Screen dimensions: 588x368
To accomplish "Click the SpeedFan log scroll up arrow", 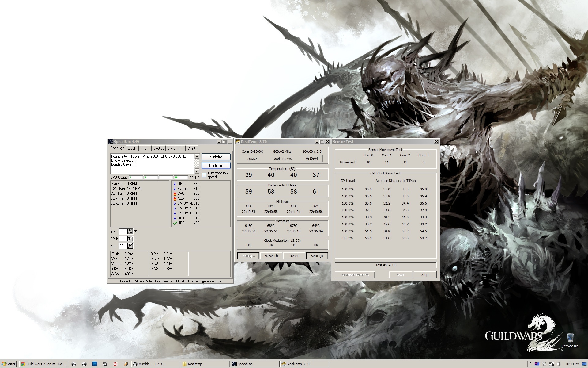I will point(197,156).
